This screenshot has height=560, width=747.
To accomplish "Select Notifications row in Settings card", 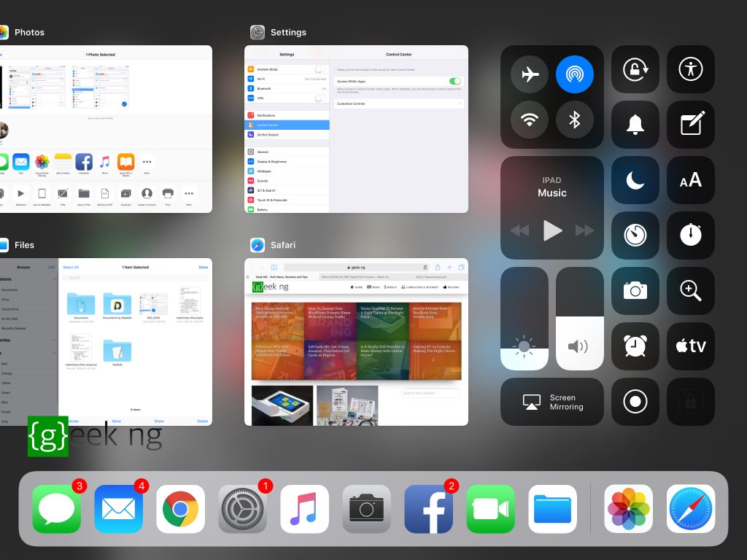I will pyautogui.click(x=287, y=115).
